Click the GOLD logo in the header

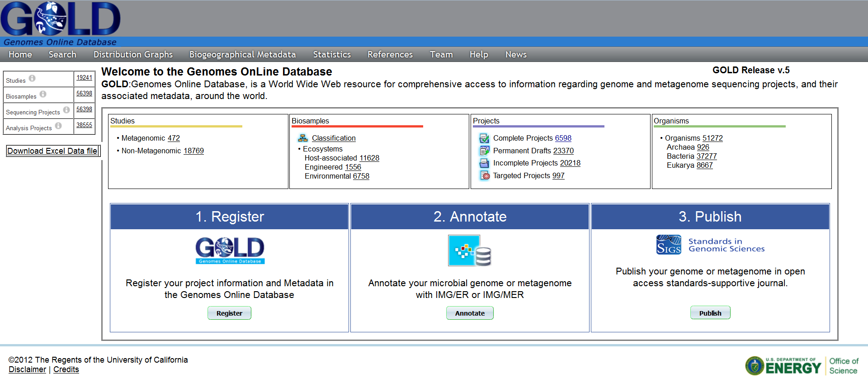[61, 18]
